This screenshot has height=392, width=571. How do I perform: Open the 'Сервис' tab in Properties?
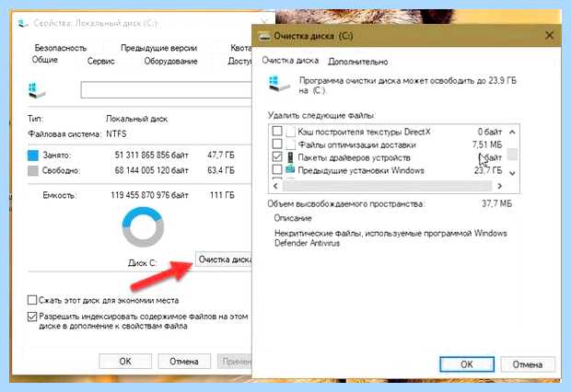[101, 61]
